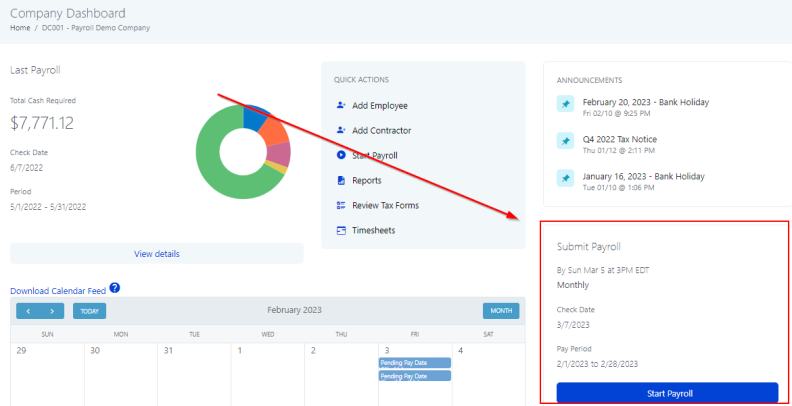The height and width of the screenshot is (406, 792).
Task: Click the Fri 02/10 @ 9:25 PM timestamp
Action: tap(616, 113)
